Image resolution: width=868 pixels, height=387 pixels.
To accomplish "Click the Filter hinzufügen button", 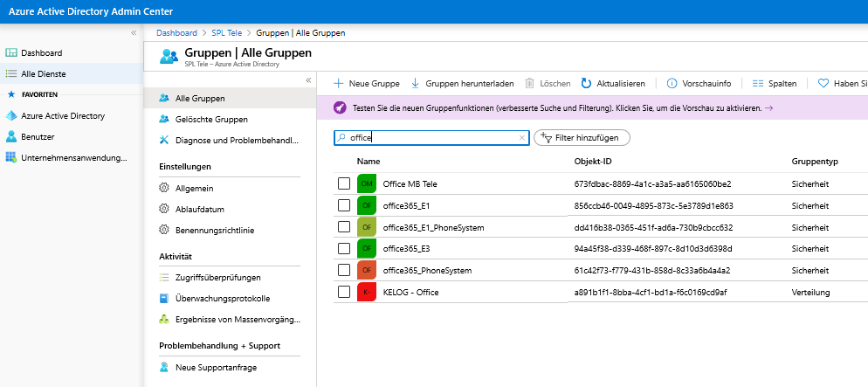I will [x=582, y=138].
